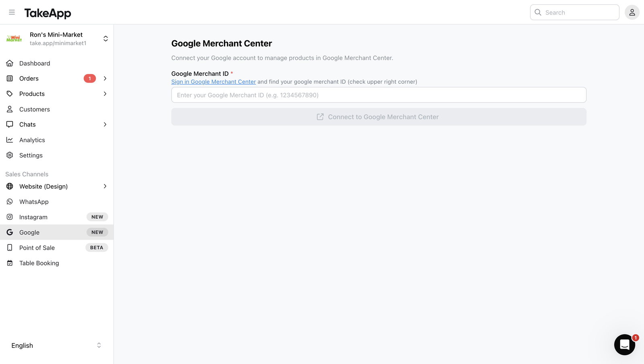
Task: Click the BETA badge beside Point of Sale
Action: click(97, 248)
